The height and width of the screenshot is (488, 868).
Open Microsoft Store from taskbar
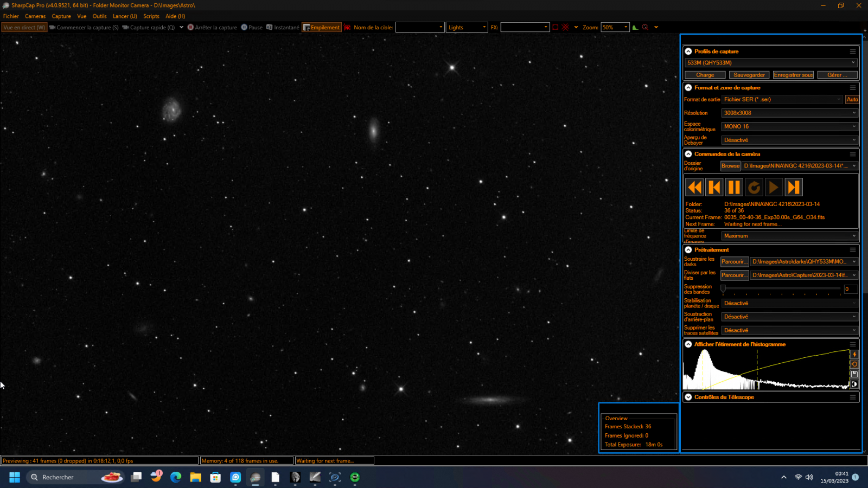point(215,477)
